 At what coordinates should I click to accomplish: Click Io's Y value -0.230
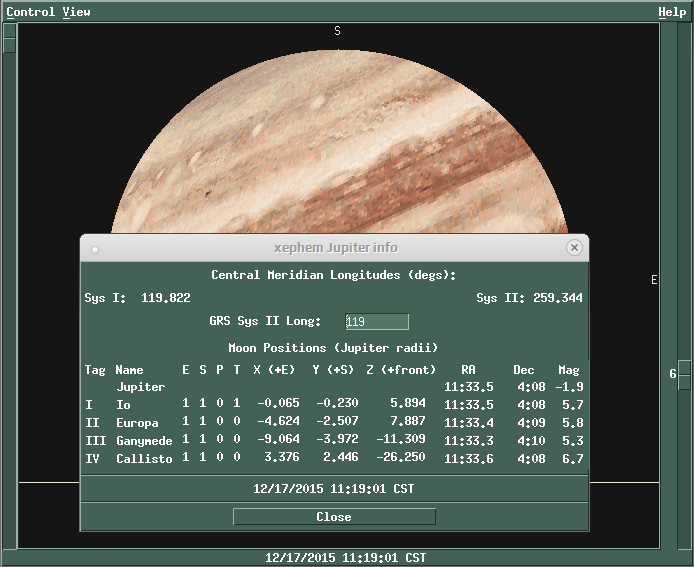coord(337,403)
